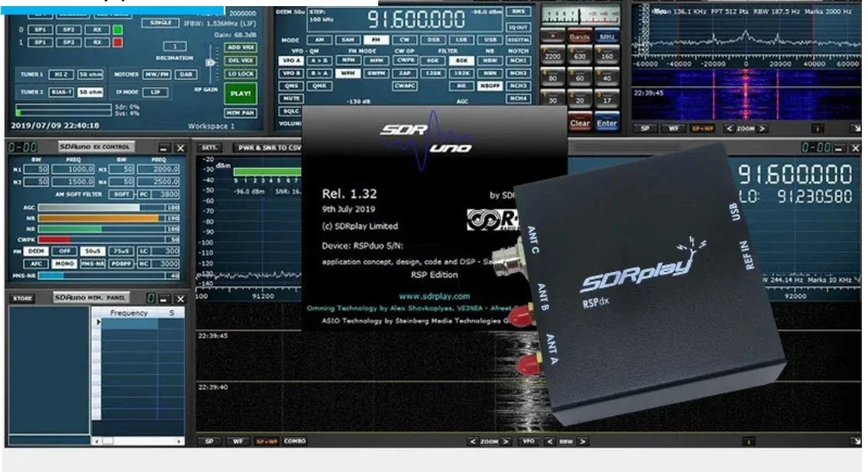This screenshot has width=868, height=472.
Task: Select SAM mode
Action: pos(348,40)
